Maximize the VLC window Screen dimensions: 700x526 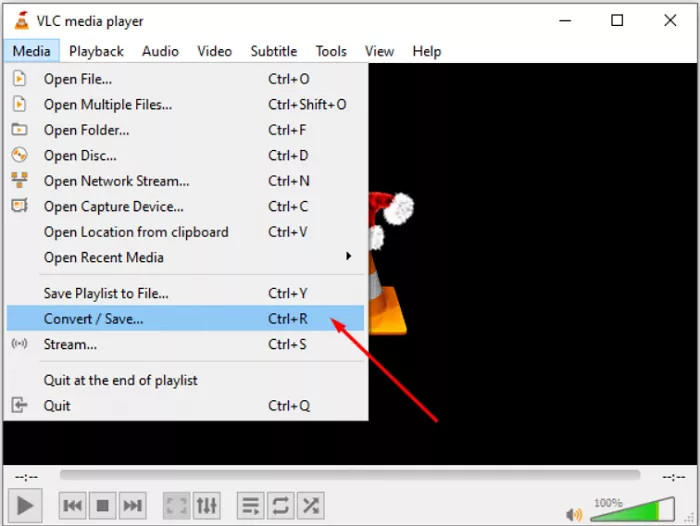(x=617, y=21)
